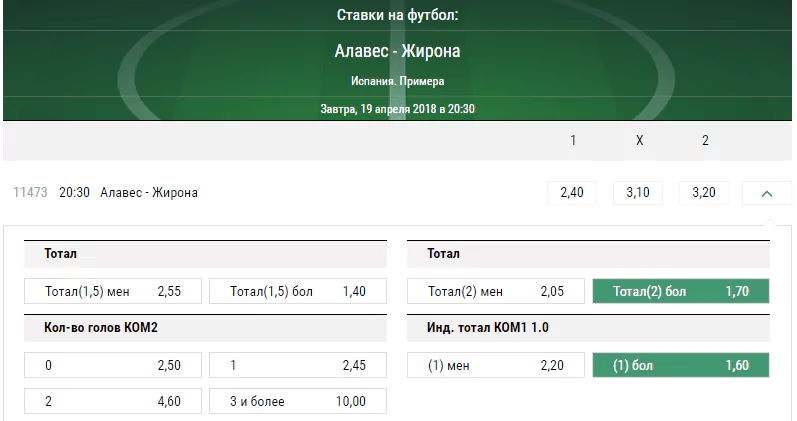797x421 pixels.
Task: Select home win odds 2,40
Action: [x=572, y=193]
